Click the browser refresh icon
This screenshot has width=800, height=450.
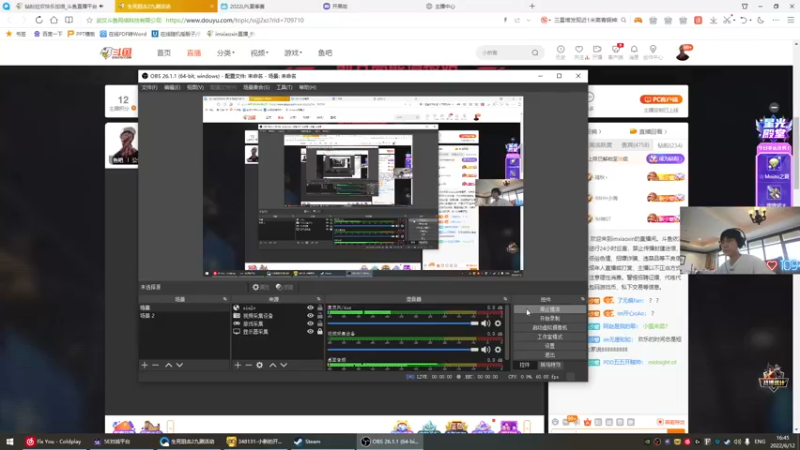39,20
